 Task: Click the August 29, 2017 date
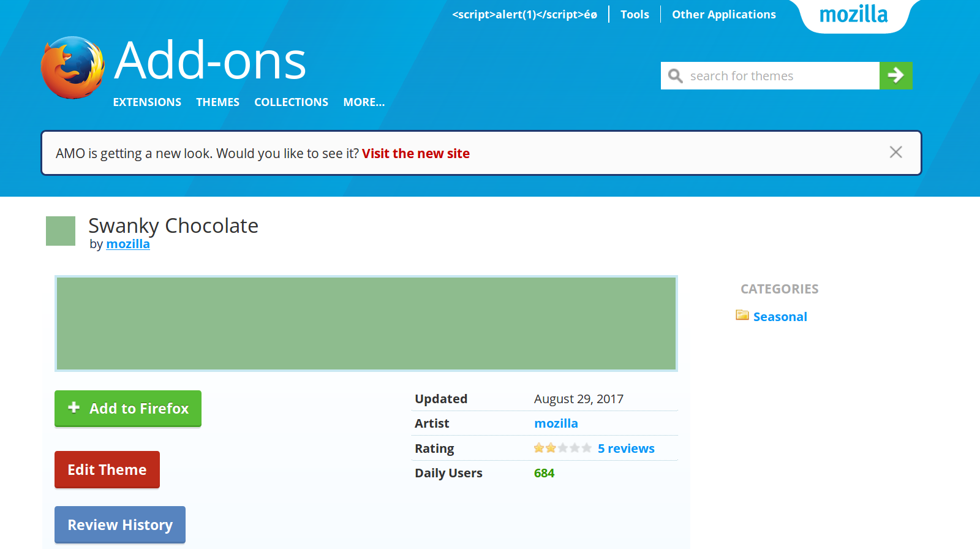tap(579, 399)
